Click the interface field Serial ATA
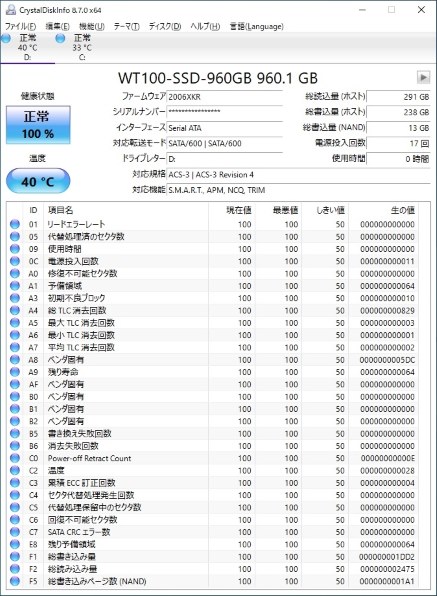The image size is (437, 596). [x=225, y=128]
